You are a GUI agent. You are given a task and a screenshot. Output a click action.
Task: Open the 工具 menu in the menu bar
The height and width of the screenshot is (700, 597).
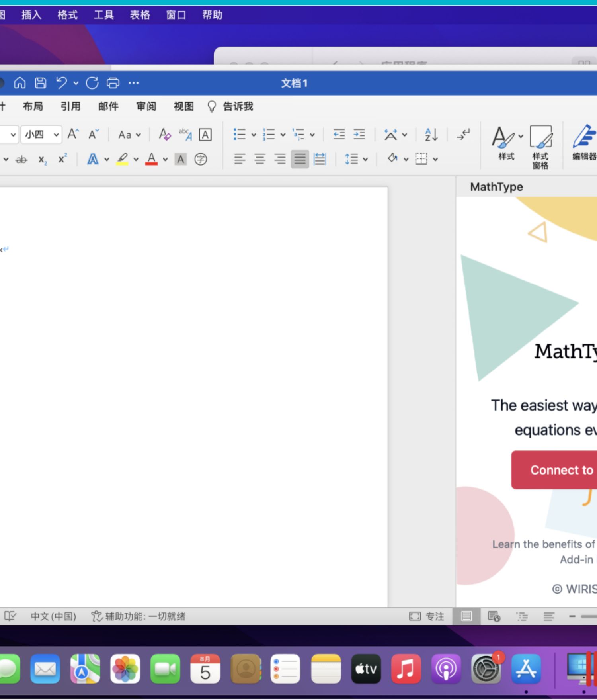pos(104,15)
